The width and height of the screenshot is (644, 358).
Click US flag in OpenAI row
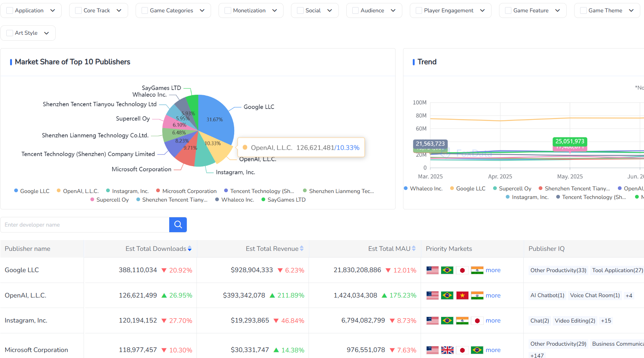[x=433, y=296]
